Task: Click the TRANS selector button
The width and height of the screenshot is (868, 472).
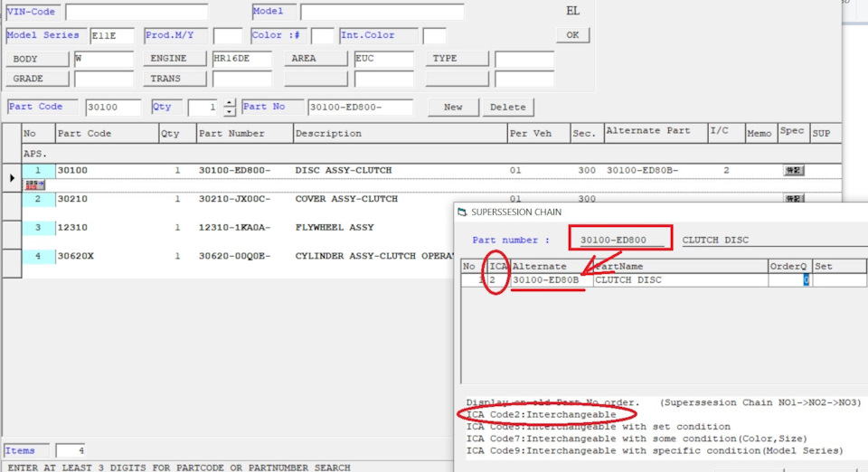Action: (174, 79)
